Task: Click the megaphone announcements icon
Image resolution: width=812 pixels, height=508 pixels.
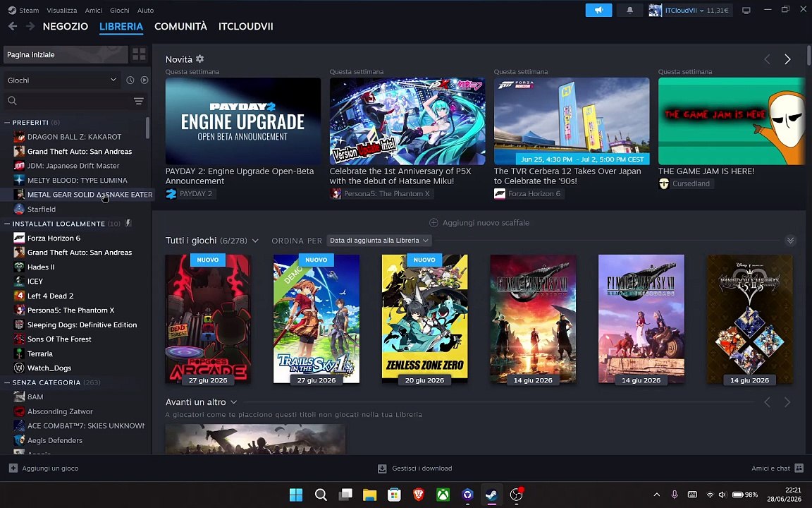Action: (x=598, y=10)
